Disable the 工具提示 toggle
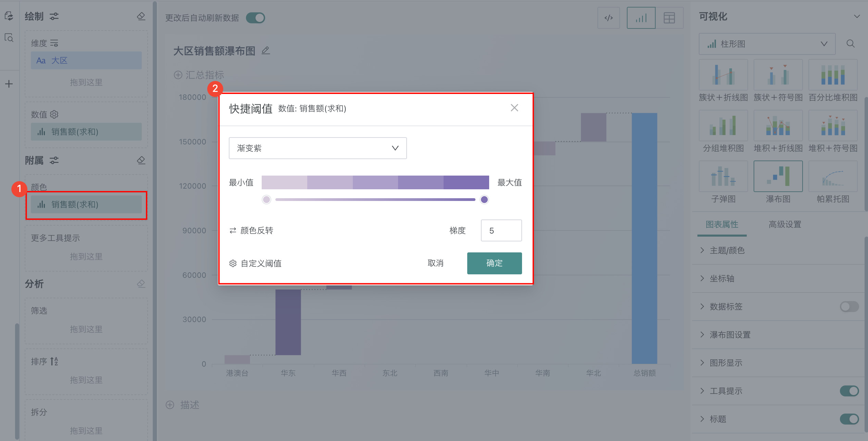The width and height of the screenshot is (868, 441). [x=849, y=391]
